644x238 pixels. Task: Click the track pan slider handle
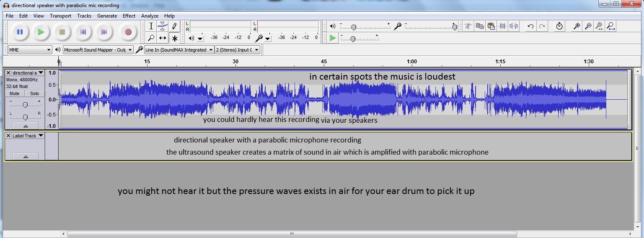25,117
